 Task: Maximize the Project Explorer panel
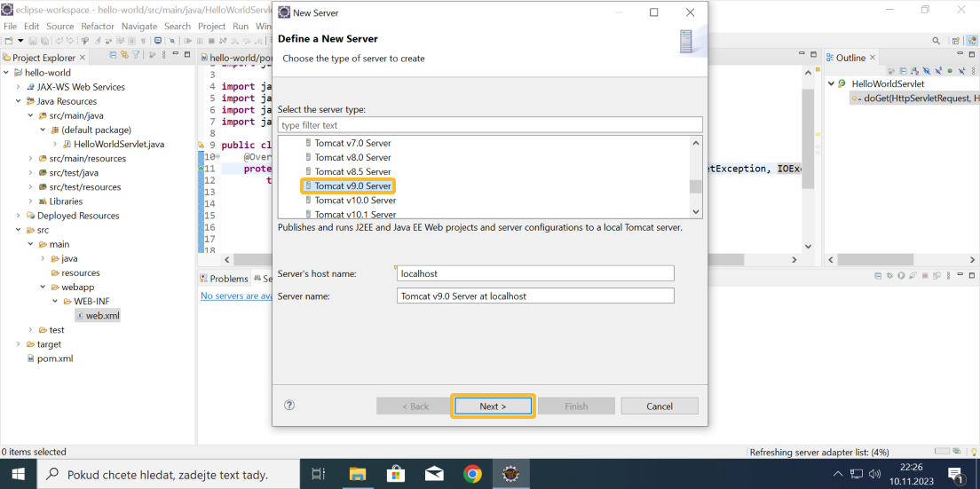pyautogui.click(x=187, y=54)
